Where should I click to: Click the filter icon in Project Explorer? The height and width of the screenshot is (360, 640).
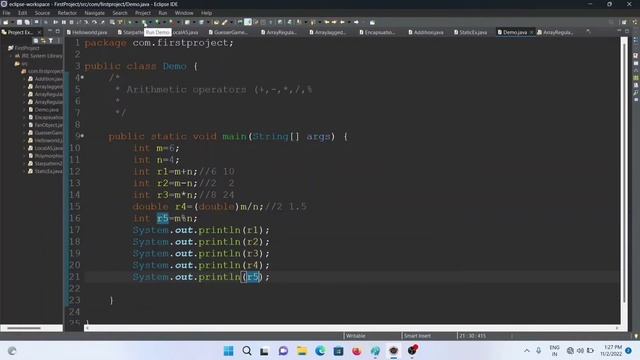51,40
